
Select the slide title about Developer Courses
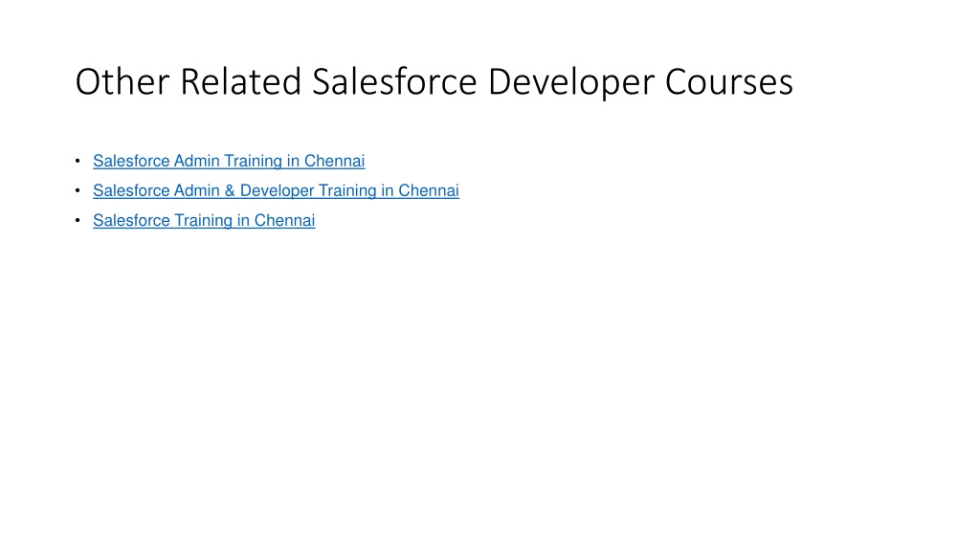tap(434, 82)
